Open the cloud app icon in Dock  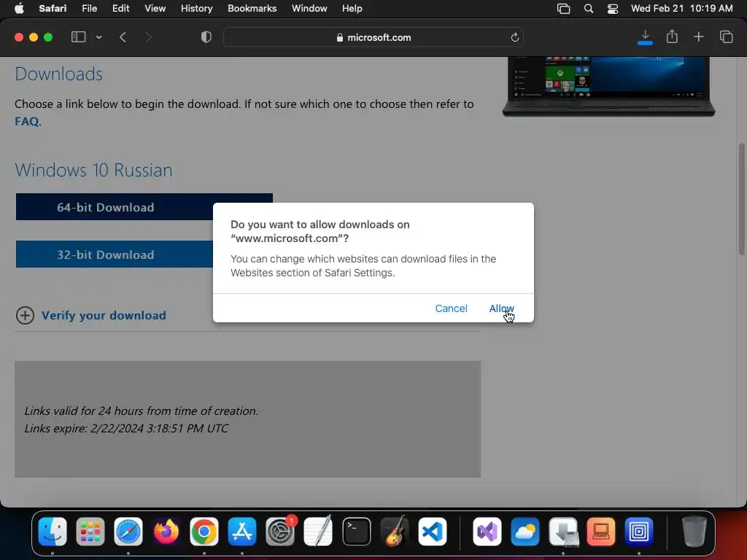click(x=525, y=532)
